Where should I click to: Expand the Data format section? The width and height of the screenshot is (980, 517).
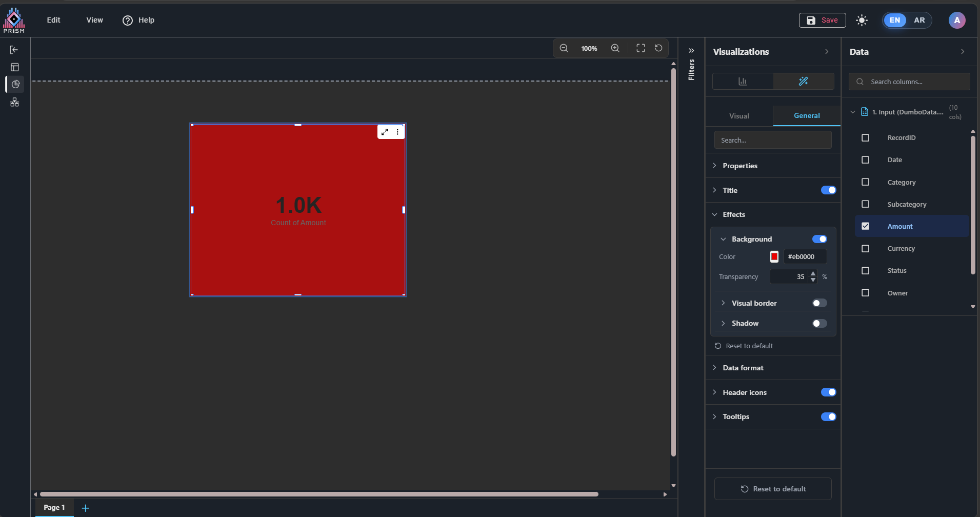[743, 368]
